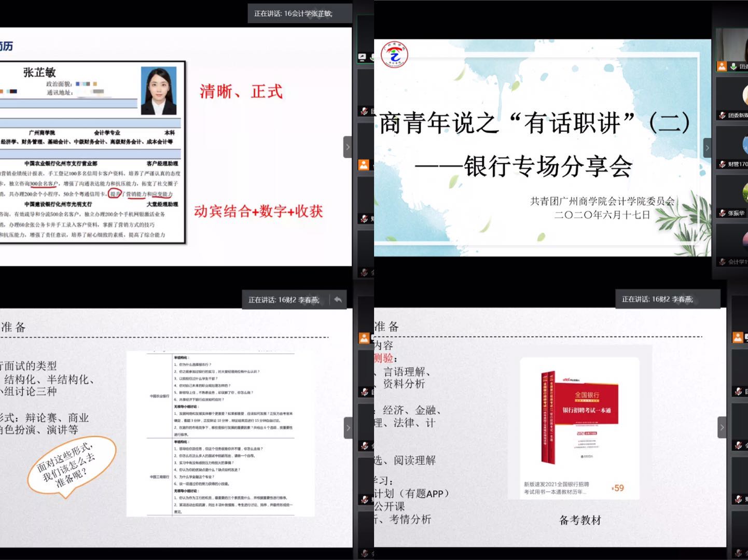Toggle the orange presence icon on the middle participant tile
Image resolution: width=748 pixels, height=560 pixels.
pos(363,165)
